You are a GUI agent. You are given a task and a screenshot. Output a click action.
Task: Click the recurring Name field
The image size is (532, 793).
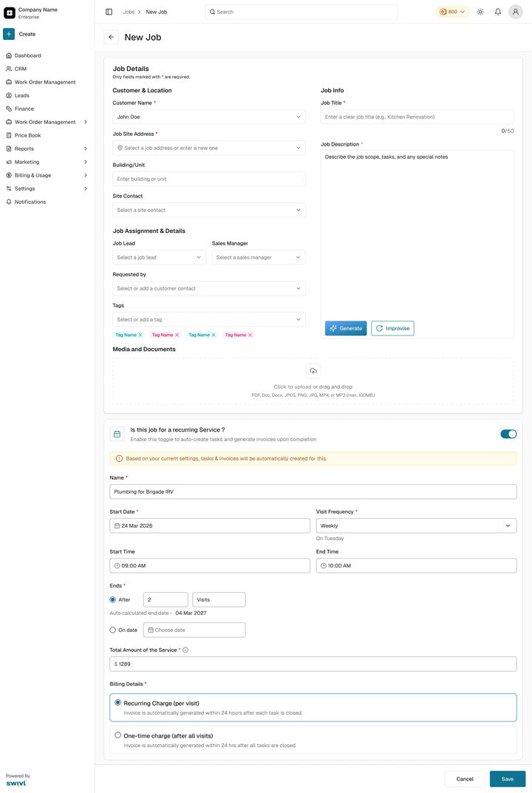click(x=313, y=491)
